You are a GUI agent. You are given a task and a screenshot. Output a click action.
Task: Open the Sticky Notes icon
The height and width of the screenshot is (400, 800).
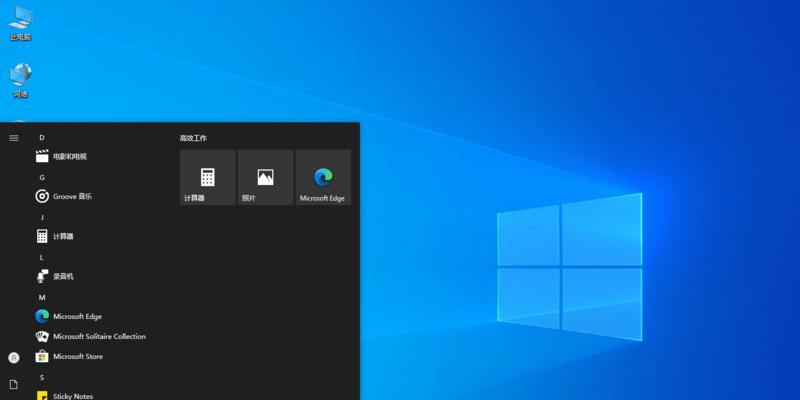pyautogui.click(x=42, y=395)
